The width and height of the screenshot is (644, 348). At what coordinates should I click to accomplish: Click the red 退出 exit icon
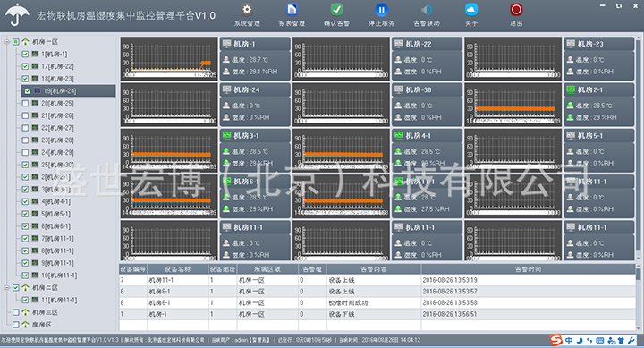516,10
